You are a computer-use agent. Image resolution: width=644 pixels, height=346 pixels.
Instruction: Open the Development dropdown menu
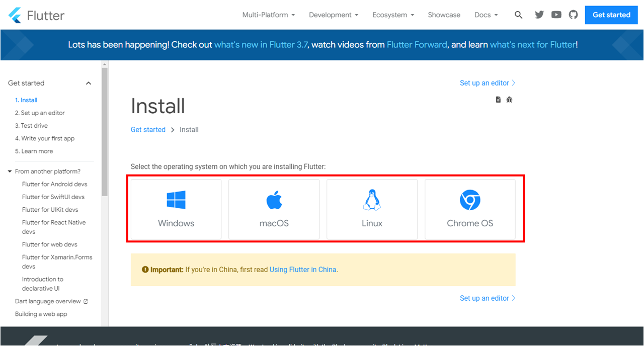334,15
